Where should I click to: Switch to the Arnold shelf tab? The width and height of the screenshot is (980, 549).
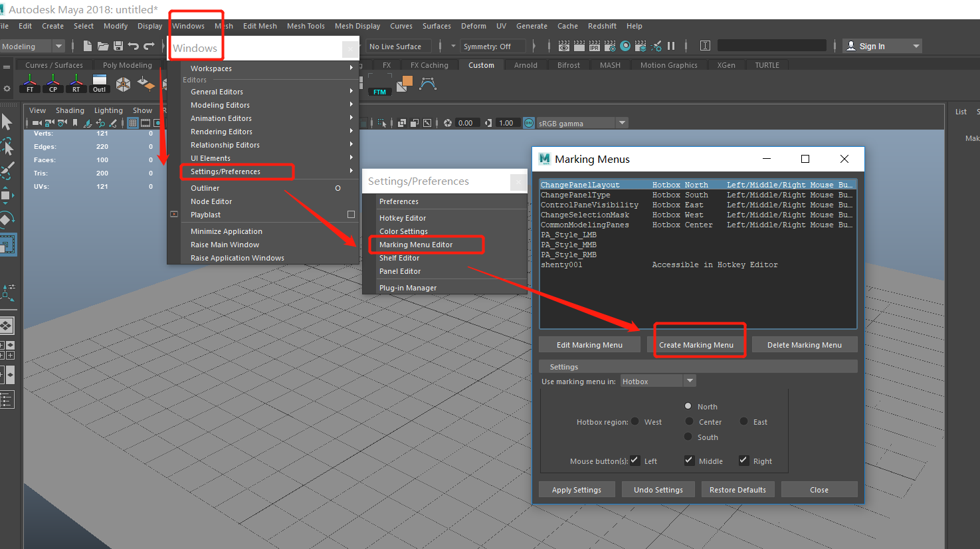[x=526, y=65]
